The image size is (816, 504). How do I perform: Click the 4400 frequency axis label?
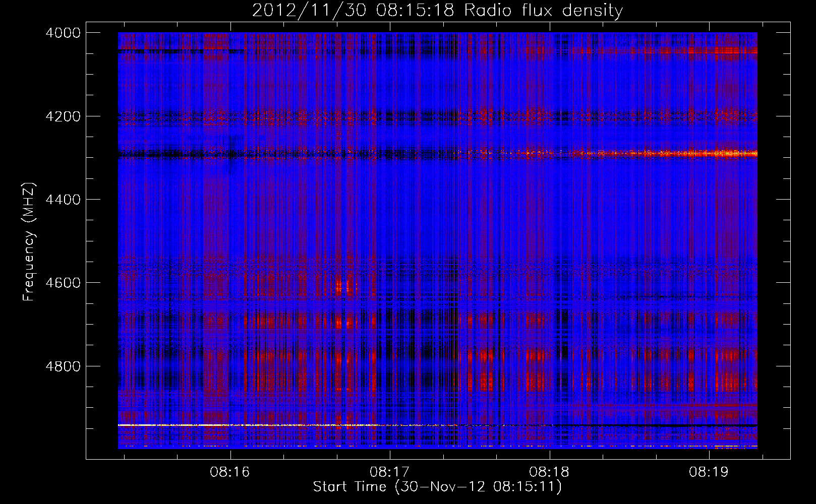[63, 200]
